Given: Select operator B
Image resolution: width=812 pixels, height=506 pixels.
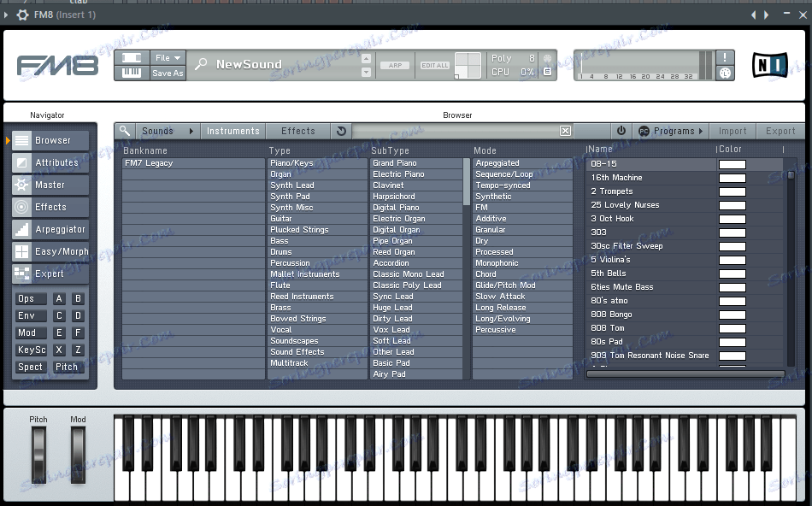Looking at the screenshot, I should click(78, 299).
